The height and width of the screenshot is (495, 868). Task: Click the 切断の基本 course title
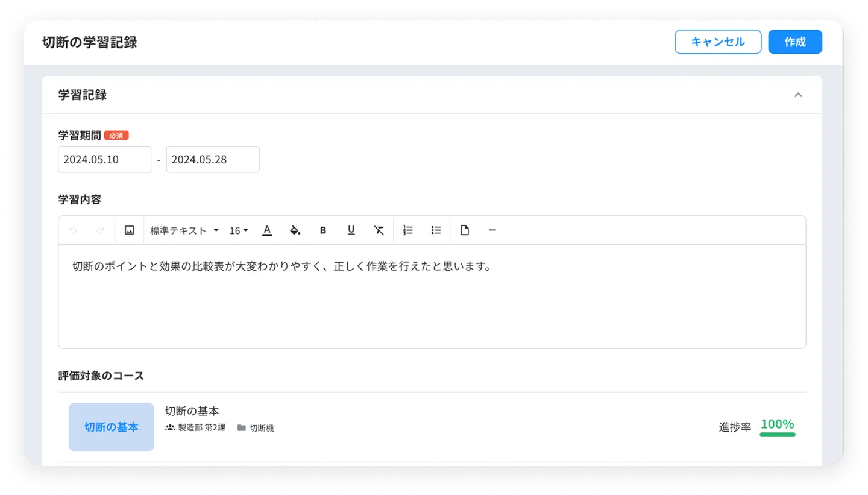[x=192, y=411]
